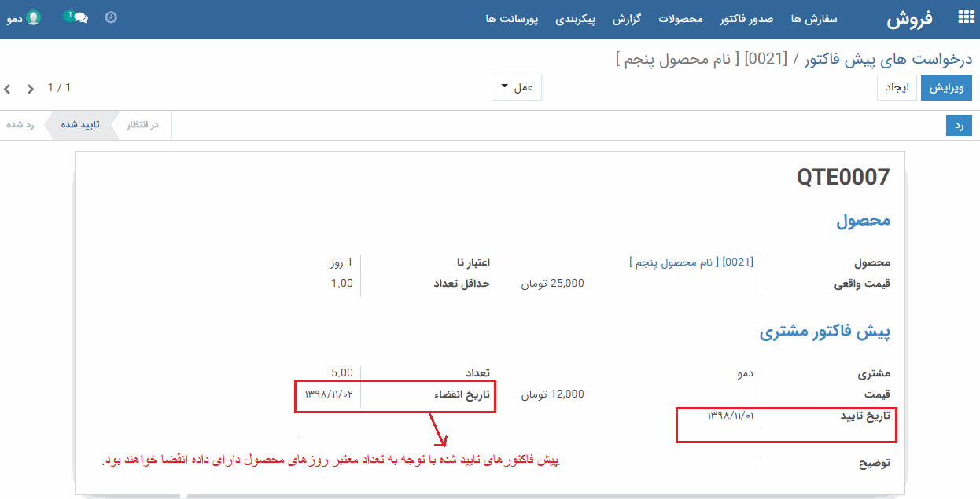Open the محصولات menu

pos(680,19)
